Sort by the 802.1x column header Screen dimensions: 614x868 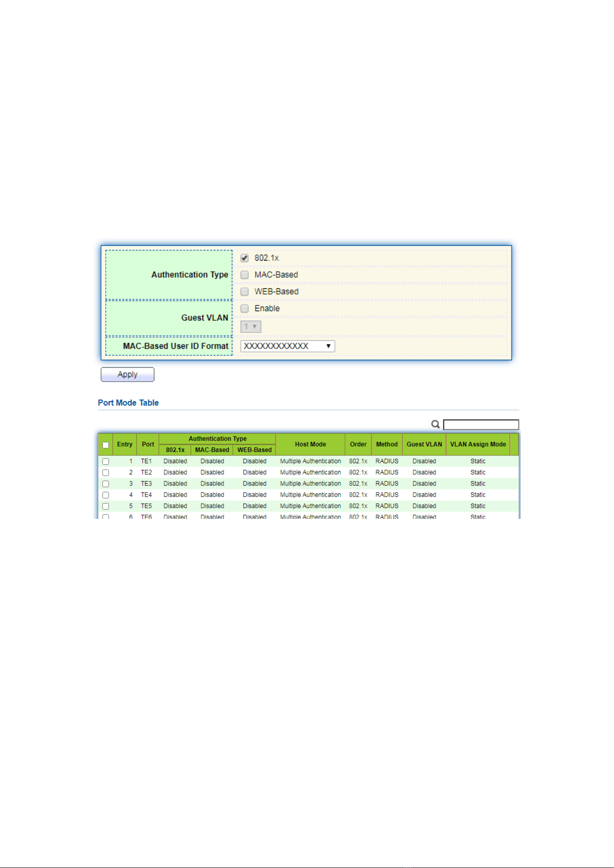(x=175, y=450)
